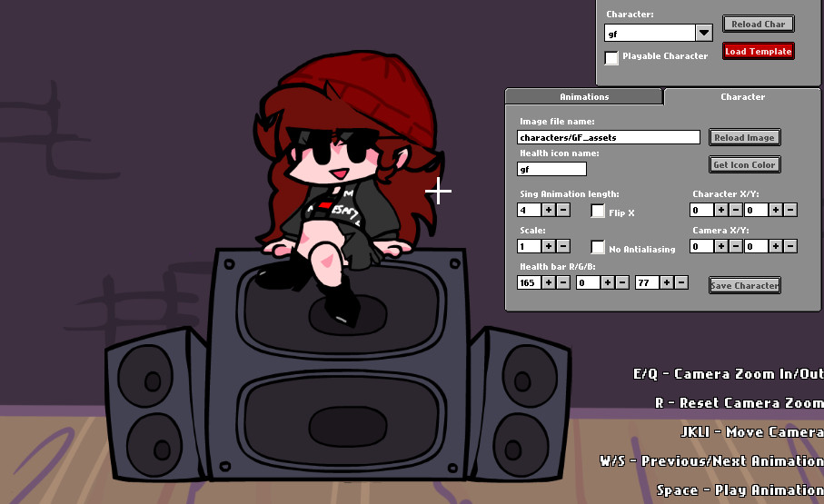Increase Health bar blue value with plus
Screen dimensions: 824x504
666,282
